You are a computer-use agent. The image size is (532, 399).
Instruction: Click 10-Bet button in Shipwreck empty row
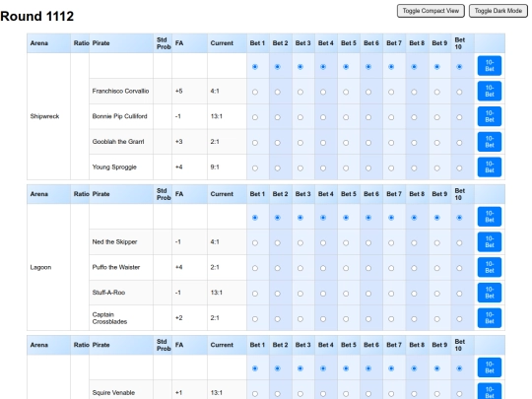(490, 66)
